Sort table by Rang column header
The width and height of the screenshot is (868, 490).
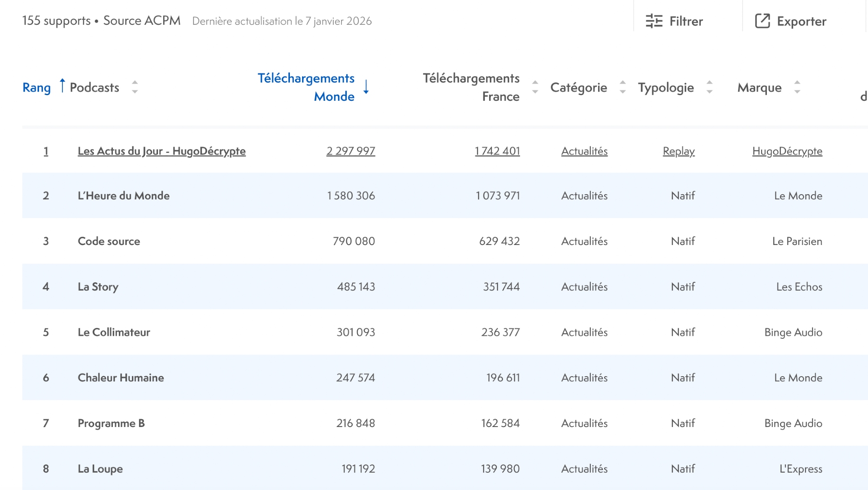[x=36, y=88]
